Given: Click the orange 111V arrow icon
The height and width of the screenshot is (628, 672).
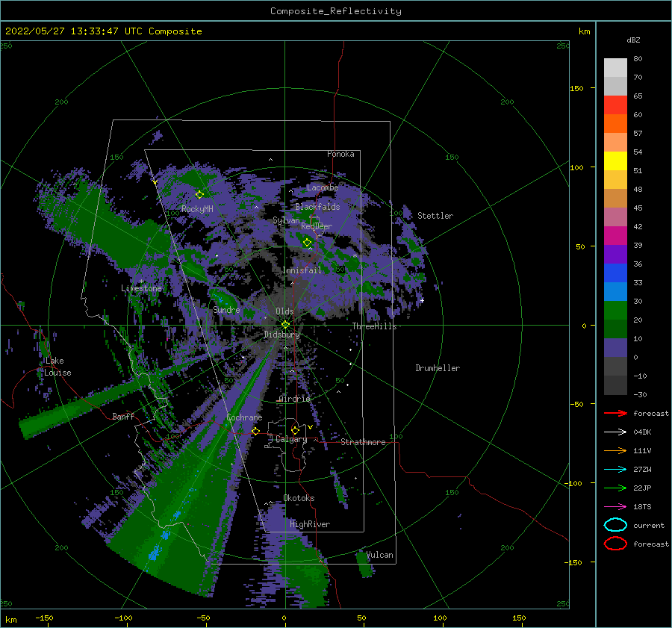Looking at the screenshot, I should (x=615, y=450).
